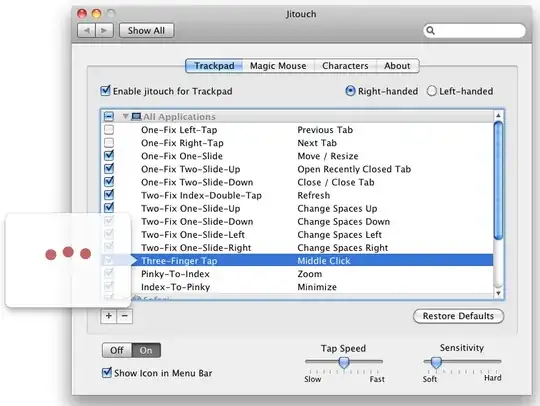Select the Left-handed radio button

[432, 91]
